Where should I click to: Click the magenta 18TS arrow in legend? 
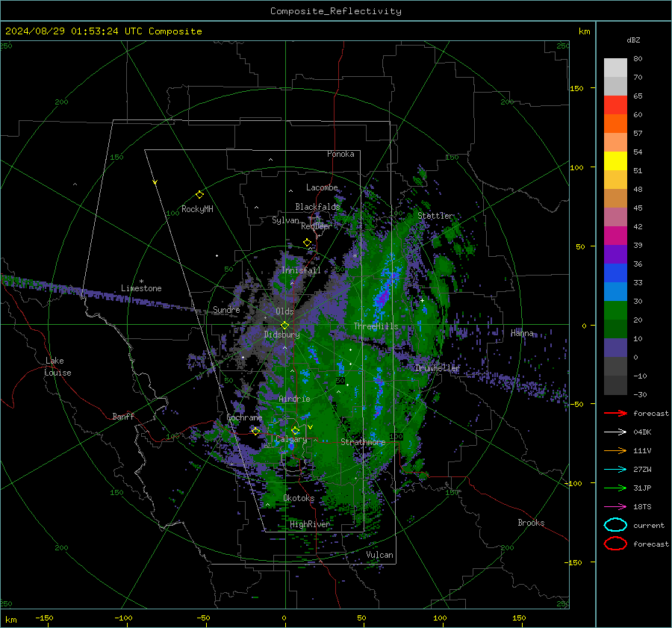tap(615, 507)
